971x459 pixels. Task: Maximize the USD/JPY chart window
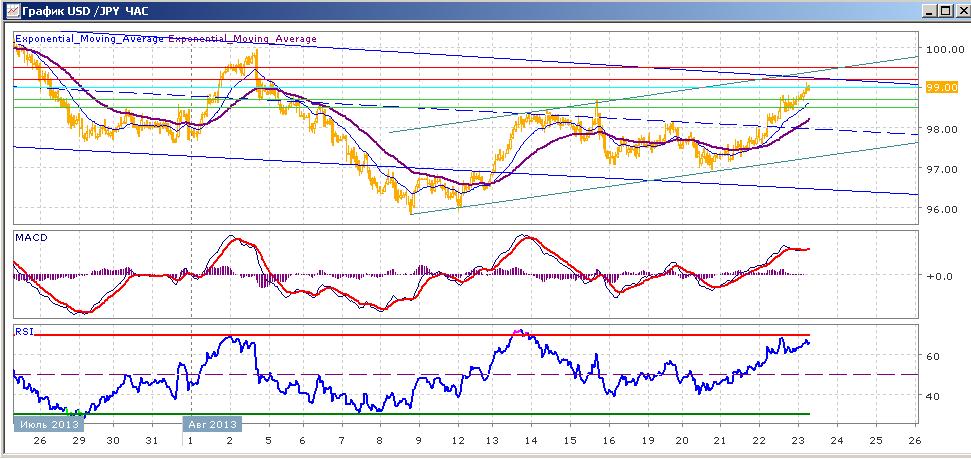944,11
